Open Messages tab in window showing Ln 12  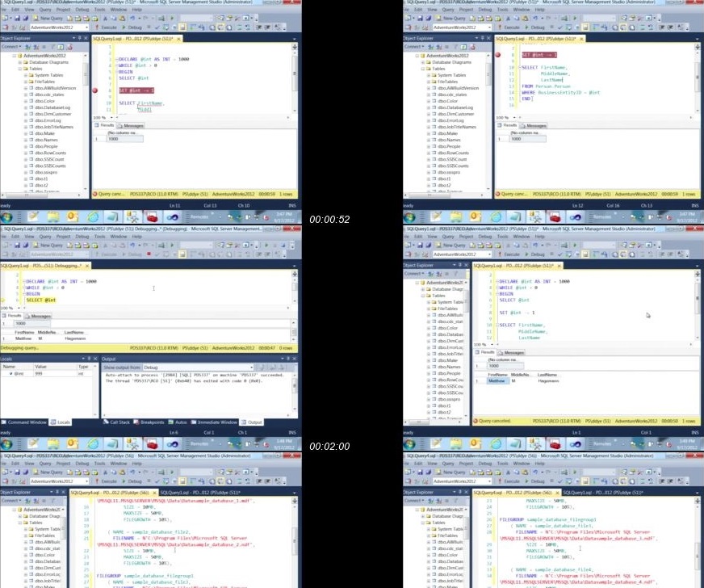(533, 126)
